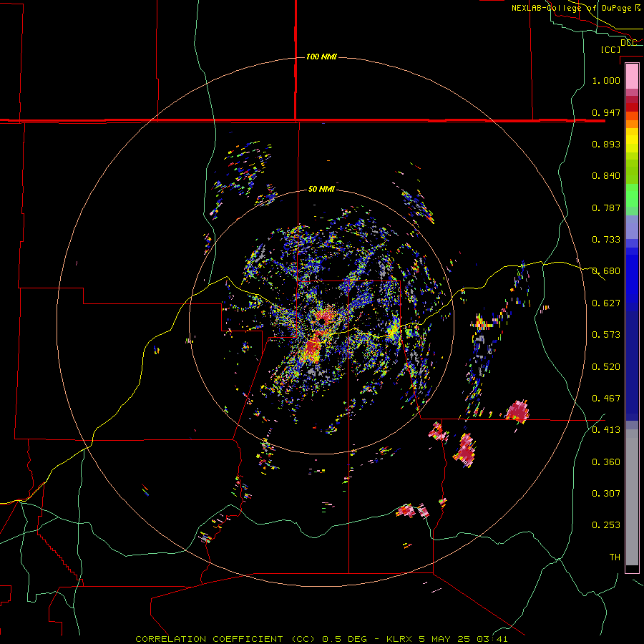Click the 0.573 scale value
The height and width of the screenshot is (644, 644).
tap(606, 335)
